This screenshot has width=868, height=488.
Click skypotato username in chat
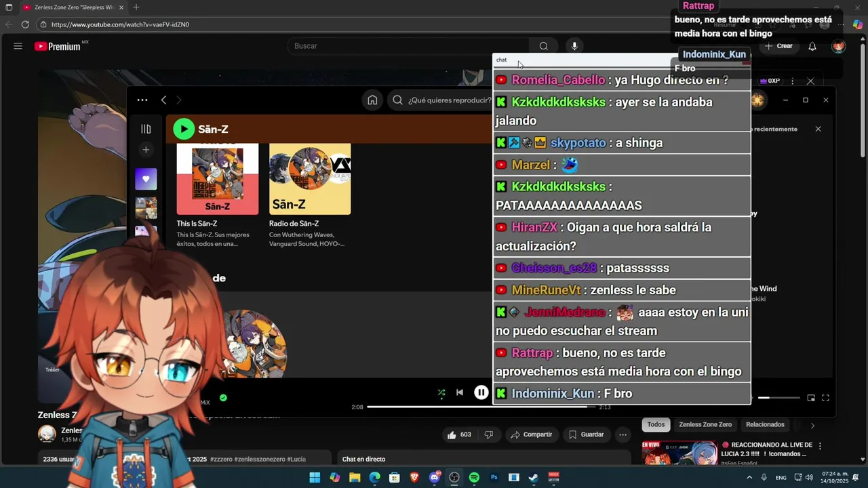click(578, 143)
